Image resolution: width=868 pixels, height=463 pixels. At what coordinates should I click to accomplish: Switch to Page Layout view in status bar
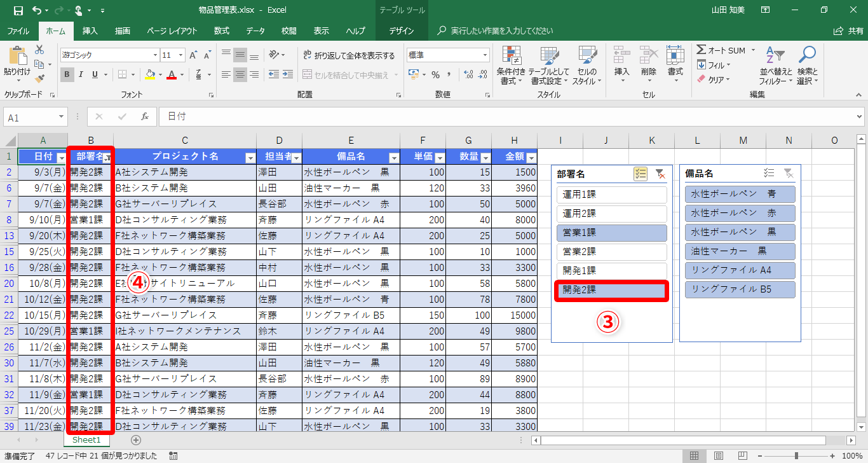coord(718,456)
